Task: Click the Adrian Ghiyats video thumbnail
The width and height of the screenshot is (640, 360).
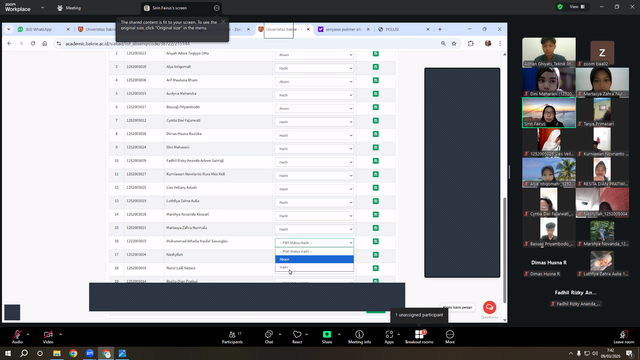Action: tap(549, 52)
